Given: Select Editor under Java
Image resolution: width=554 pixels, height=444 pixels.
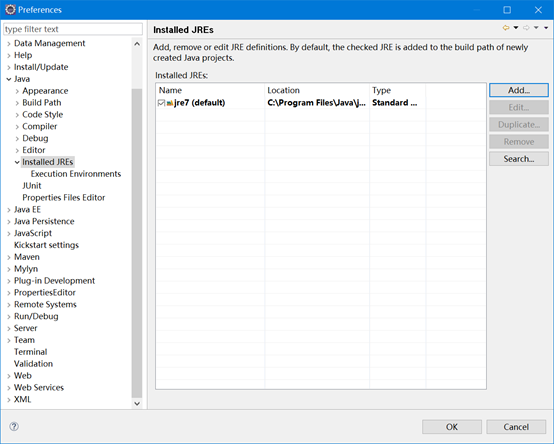Looking at the screenshot, I should tap(34, 150).
